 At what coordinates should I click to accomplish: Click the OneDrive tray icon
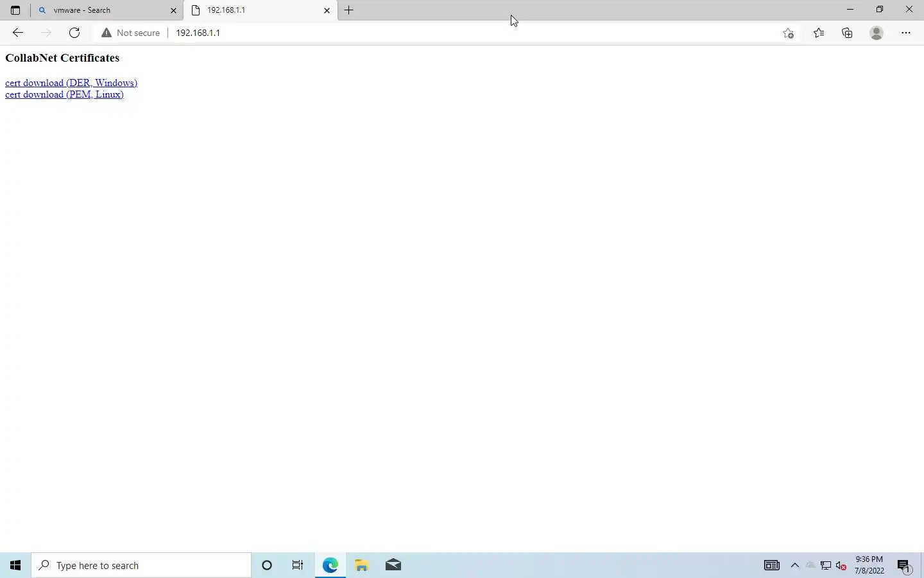(x=810, y=565)
